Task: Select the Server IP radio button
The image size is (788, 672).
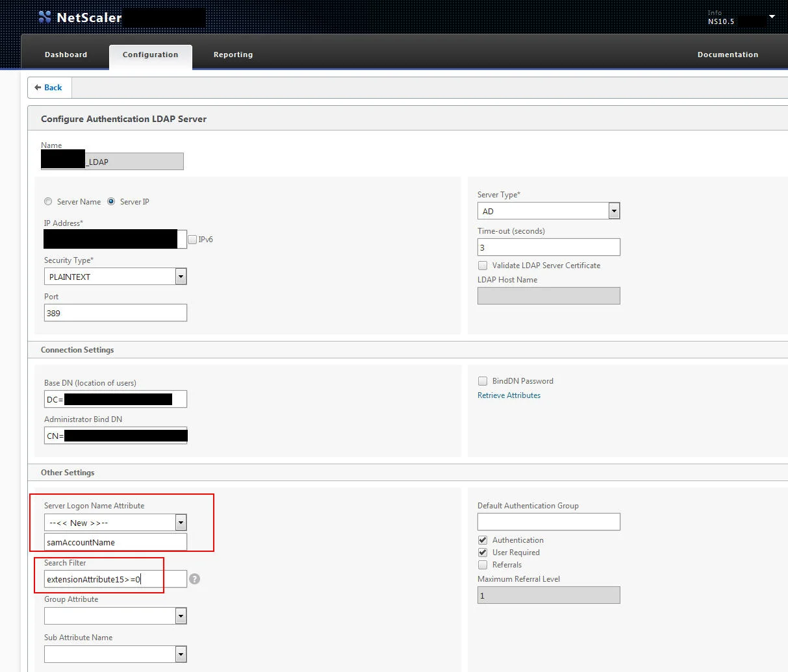Action: (111, 201)
